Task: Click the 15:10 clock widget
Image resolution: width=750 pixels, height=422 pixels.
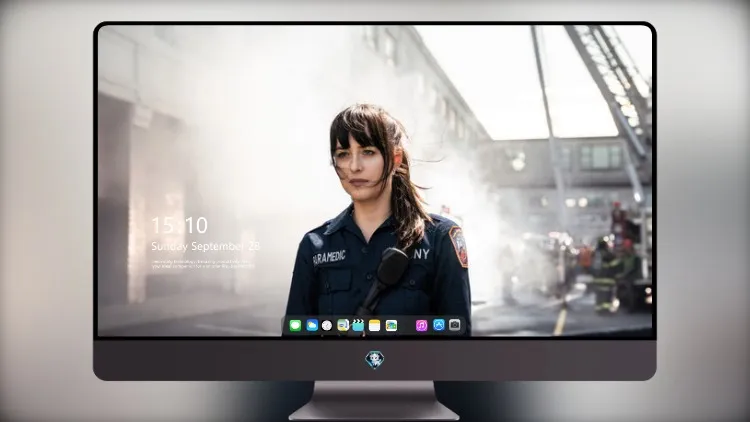Action: 179,225
